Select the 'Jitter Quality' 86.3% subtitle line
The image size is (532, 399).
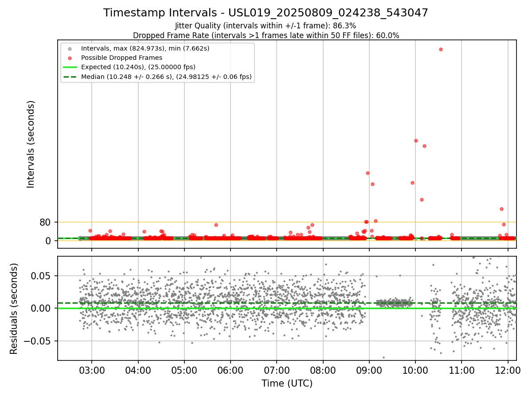point(266,26)
